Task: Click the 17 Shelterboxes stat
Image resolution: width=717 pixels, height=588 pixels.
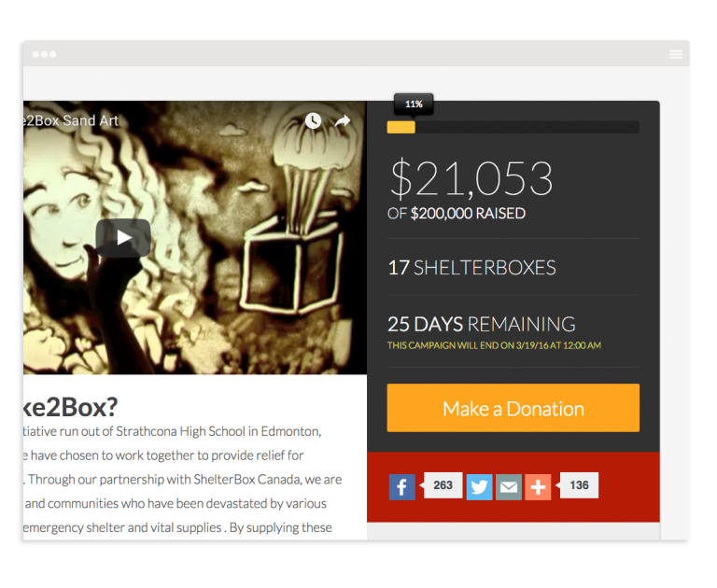Action: point(471,268)
